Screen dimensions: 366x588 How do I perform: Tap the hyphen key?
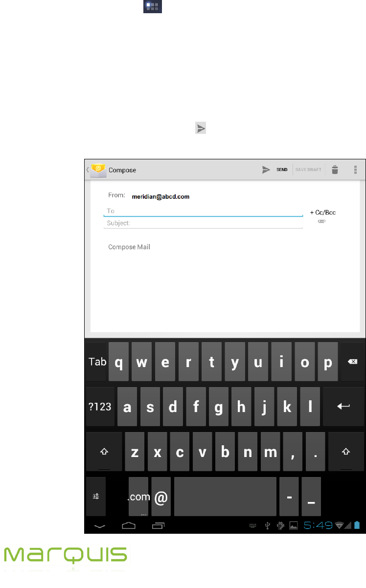(289, 497)
